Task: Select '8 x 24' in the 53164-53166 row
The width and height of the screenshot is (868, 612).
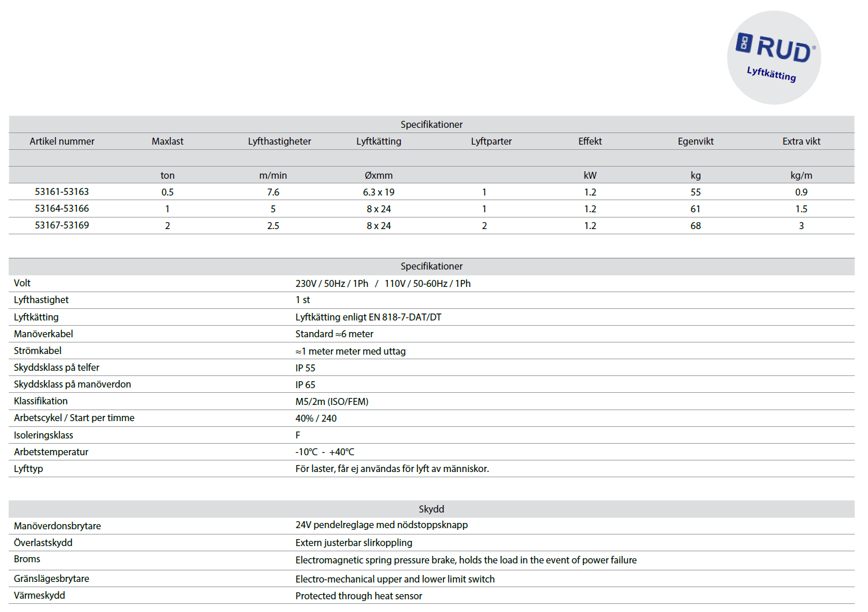Action: (379, 209)
